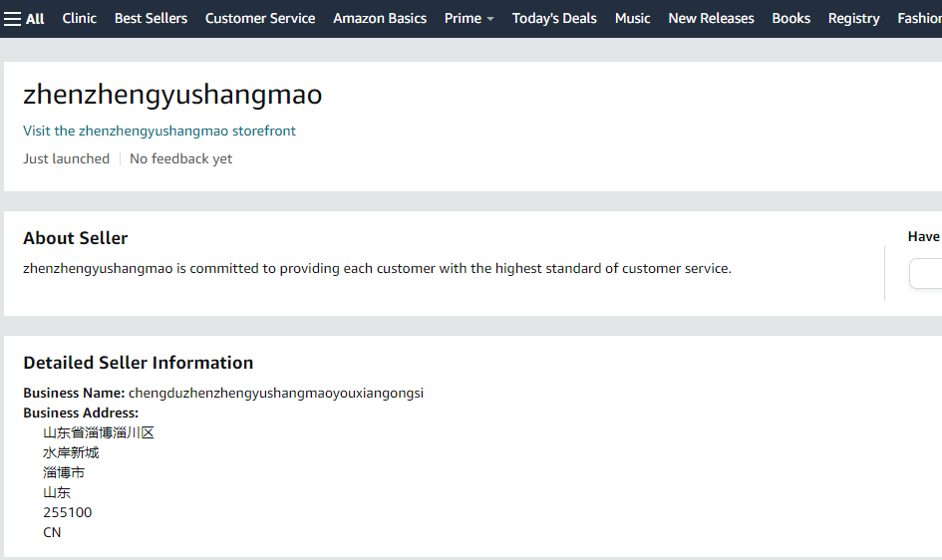The image size is (942, 560).
Task: Go to Books
Action: [x=790, y=18]
